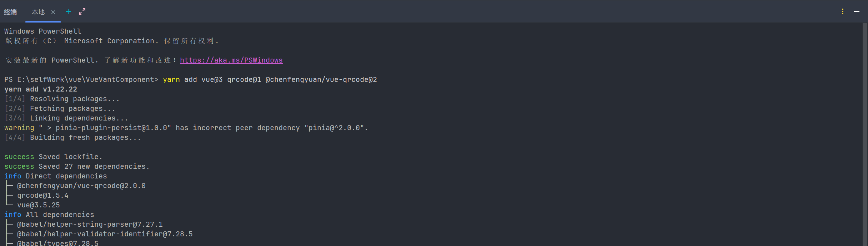Viewport: 868px width, 246px height.
Task: Click the terminal vertical scrollbar
Action: click(x=865, y=134)
